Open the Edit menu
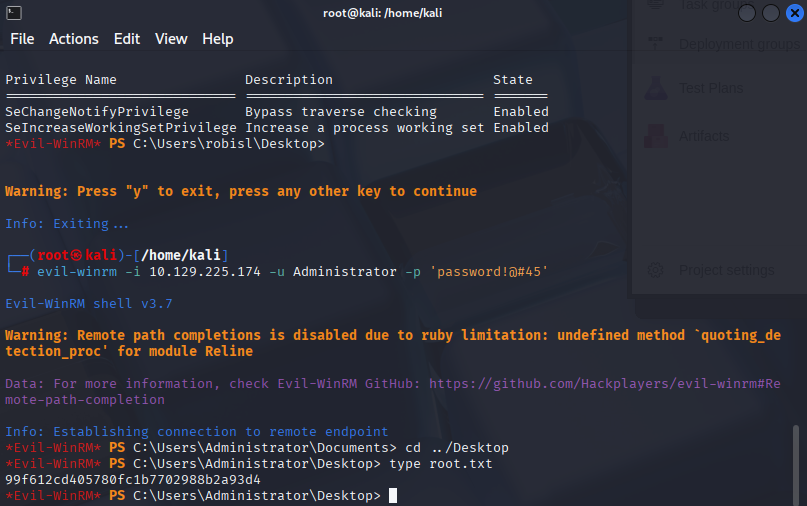The width and height of the screenshot is (807, 506). 127,39
